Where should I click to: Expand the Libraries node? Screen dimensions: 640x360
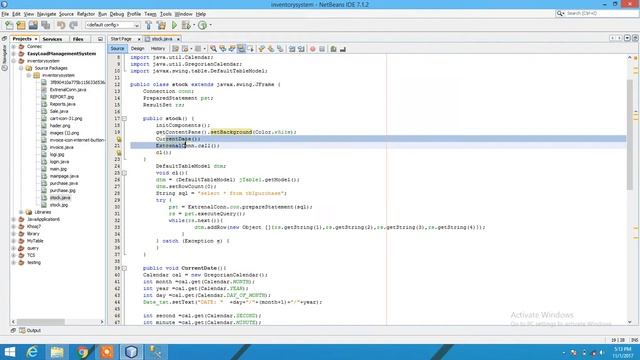click(21, 212)
